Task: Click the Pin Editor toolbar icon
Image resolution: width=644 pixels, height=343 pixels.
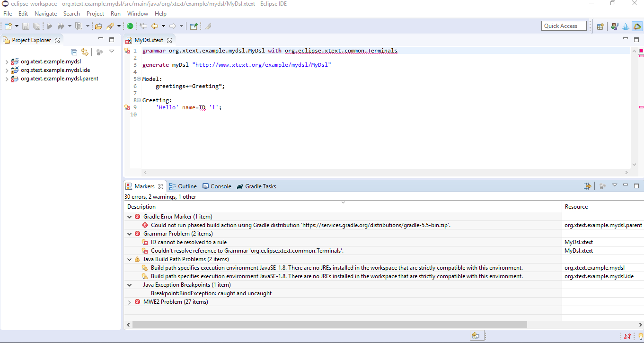Action: click(194, 26)
